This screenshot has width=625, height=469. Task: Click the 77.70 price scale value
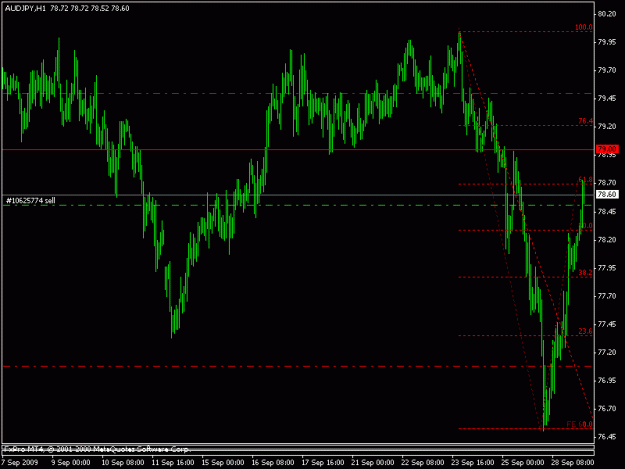pos(606,296)
